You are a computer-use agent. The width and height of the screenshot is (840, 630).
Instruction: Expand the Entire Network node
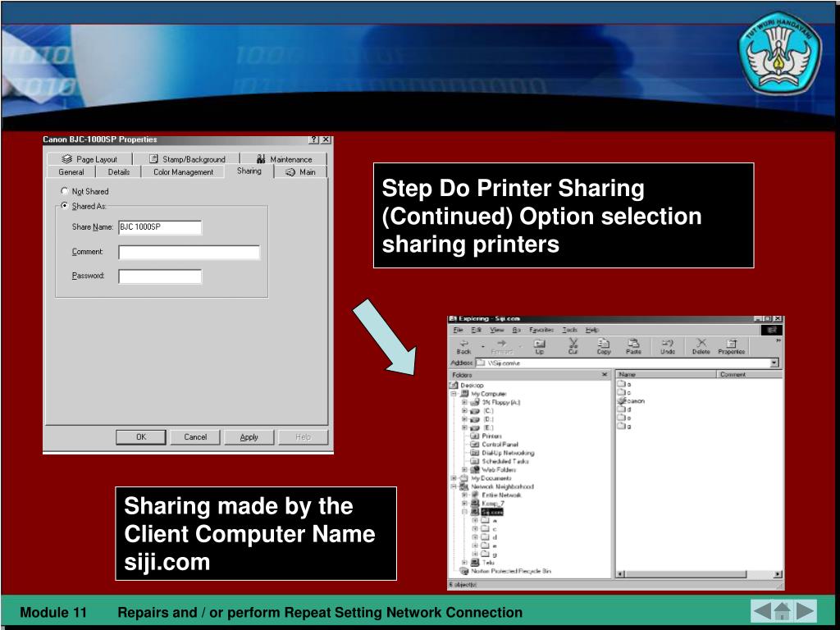pos(464,495)
